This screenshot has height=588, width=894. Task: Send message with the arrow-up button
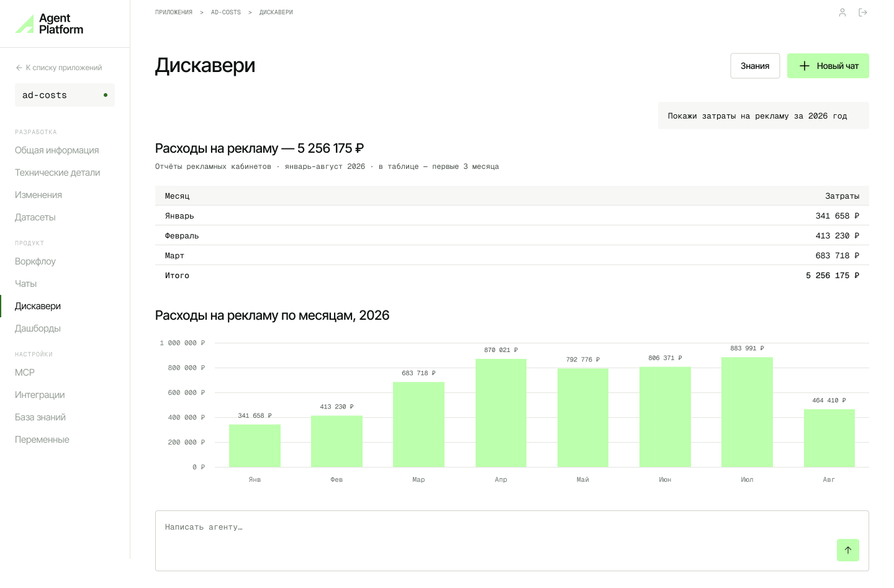click(x=848, y=550)
